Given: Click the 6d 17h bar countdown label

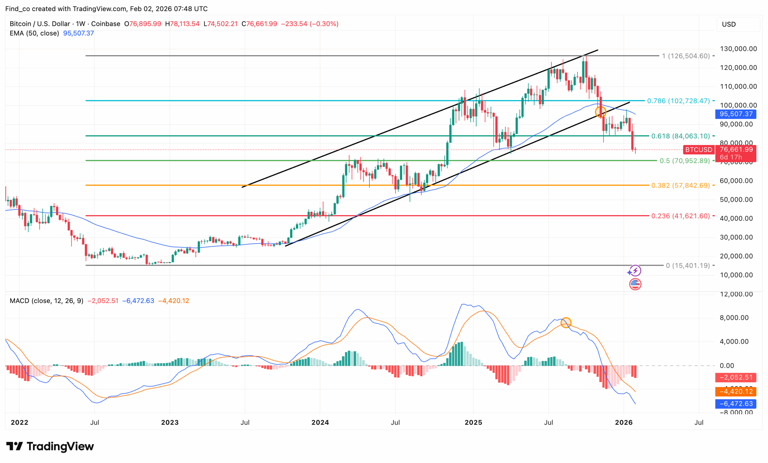Looking at the screenshot, I should click(730, 157).
